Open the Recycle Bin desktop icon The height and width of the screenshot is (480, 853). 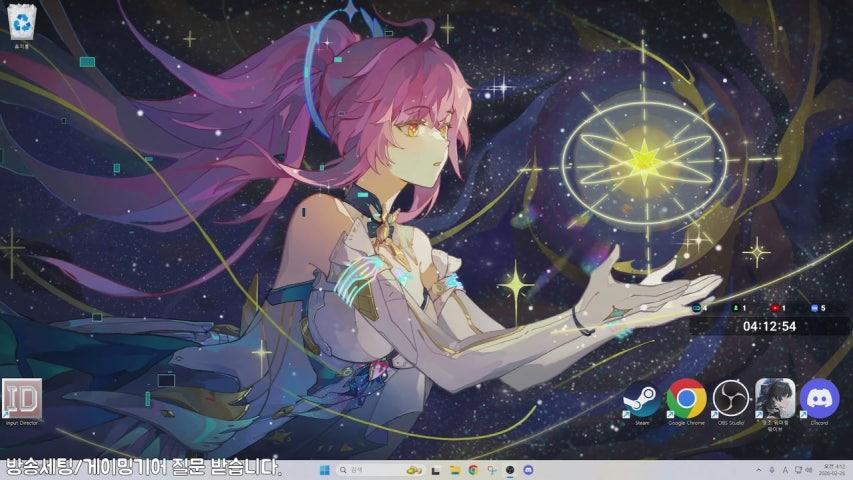pos(22,26)
